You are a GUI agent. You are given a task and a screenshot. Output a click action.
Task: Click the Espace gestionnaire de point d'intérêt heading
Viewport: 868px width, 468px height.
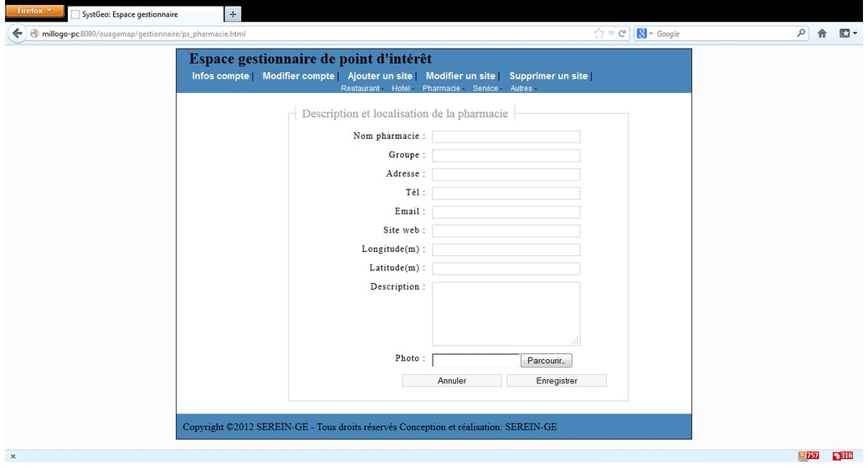[x=311, y=59]
